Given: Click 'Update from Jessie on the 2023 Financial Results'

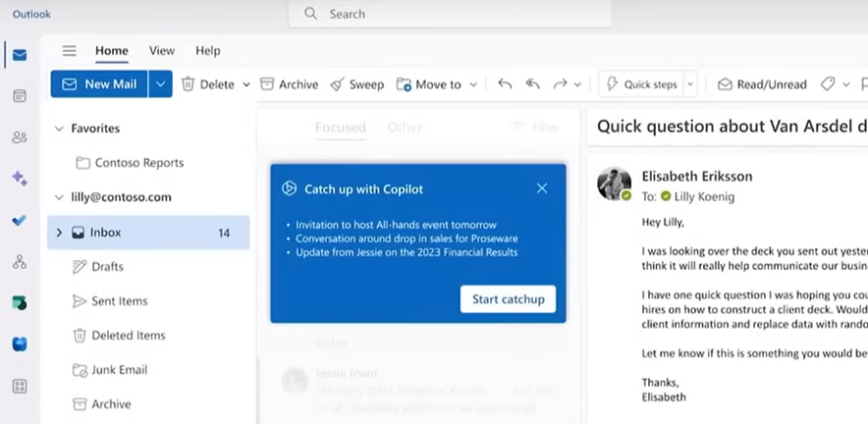Looking at the screenshot, I should pos(407,252).
